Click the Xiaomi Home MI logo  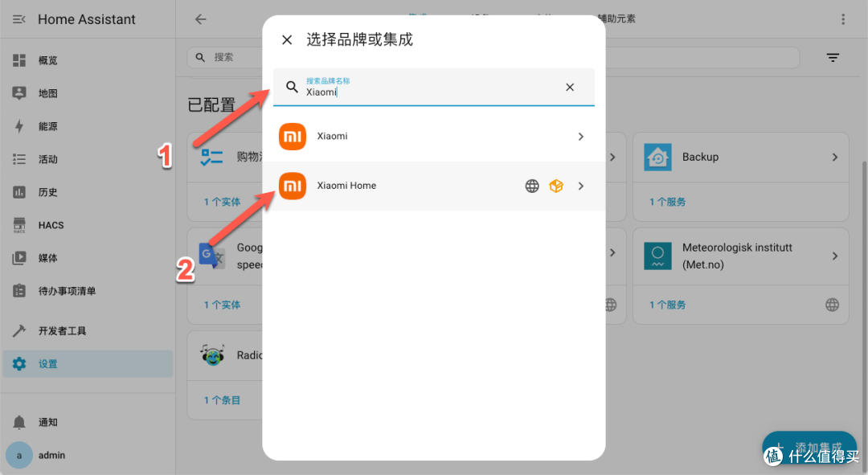[293, 186]
